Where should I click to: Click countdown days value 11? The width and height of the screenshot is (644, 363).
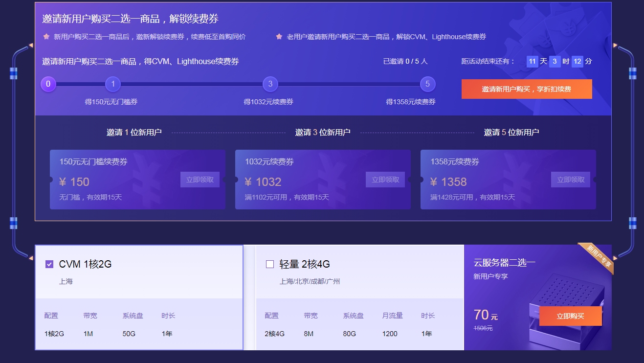(x=532, y=61)
